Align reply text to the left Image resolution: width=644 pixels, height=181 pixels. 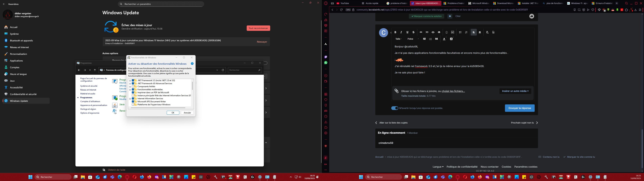click(x=474, y=32)
